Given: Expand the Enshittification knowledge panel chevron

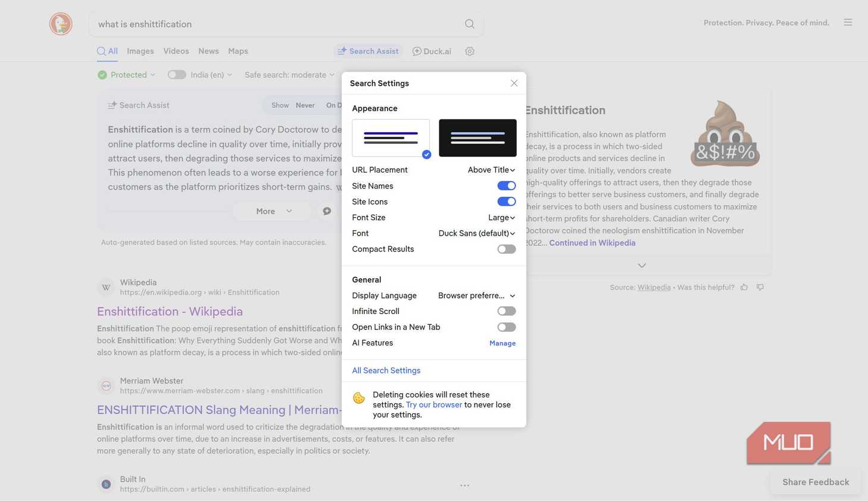Looking at the screenshot, I should point(642,265).
